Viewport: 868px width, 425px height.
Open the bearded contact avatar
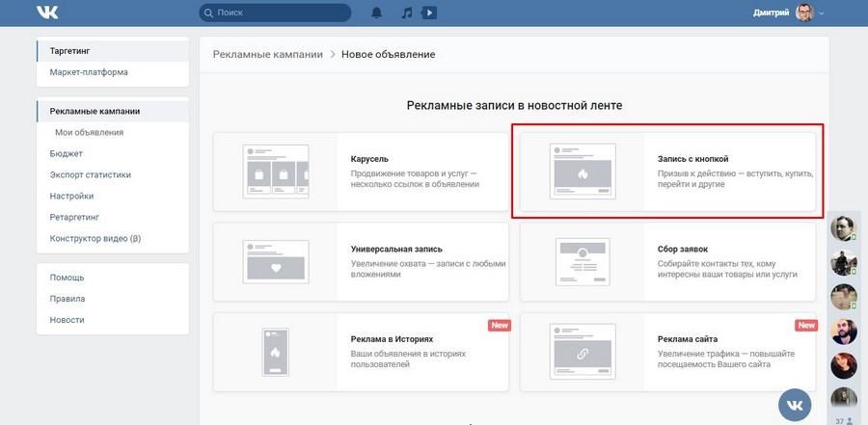pyautogui.click(x=844, y=332)
